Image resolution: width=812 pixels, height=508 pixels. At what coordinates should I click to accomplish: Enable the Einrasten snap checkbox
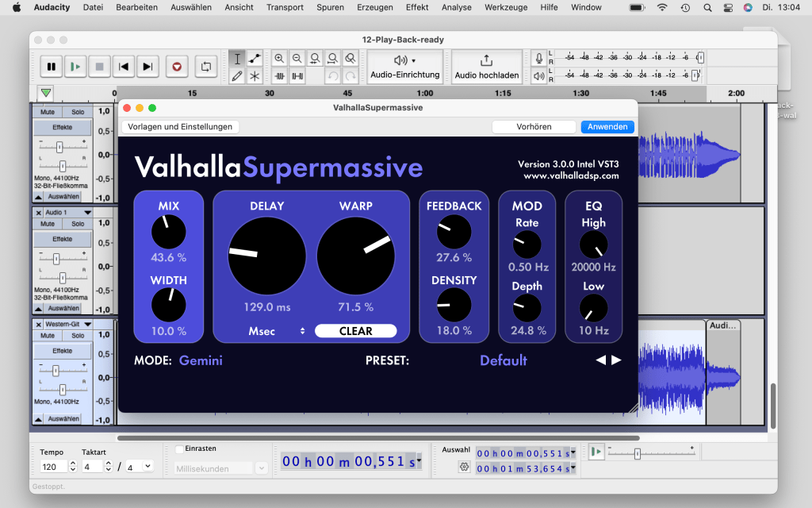click(x=179, y=449)
